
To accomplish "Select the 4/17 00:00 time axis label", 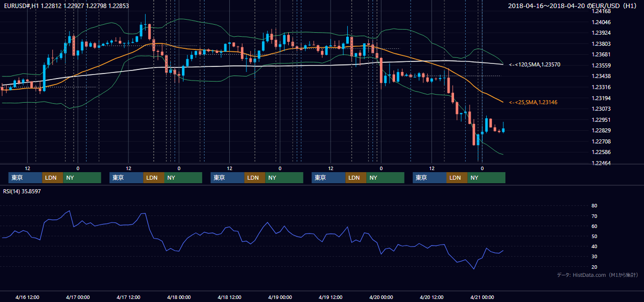I will coord(78,297).
